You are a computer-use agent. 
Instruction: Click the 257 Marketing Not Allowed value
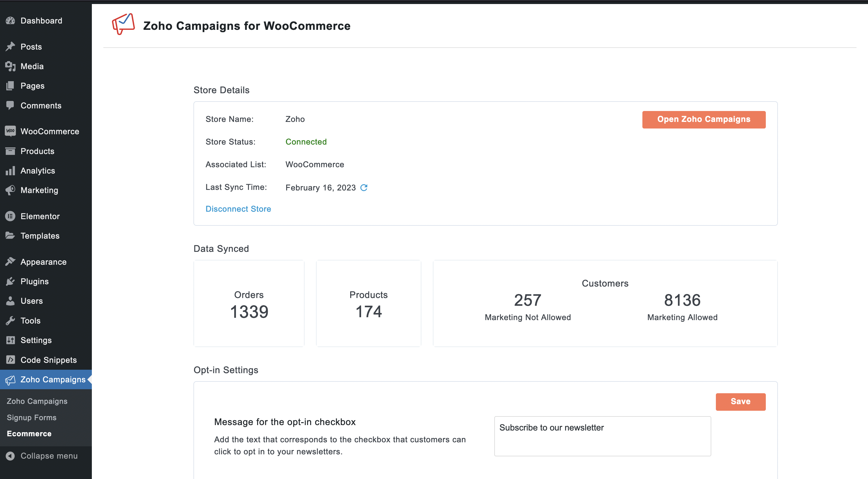click(x=527, y=300)
